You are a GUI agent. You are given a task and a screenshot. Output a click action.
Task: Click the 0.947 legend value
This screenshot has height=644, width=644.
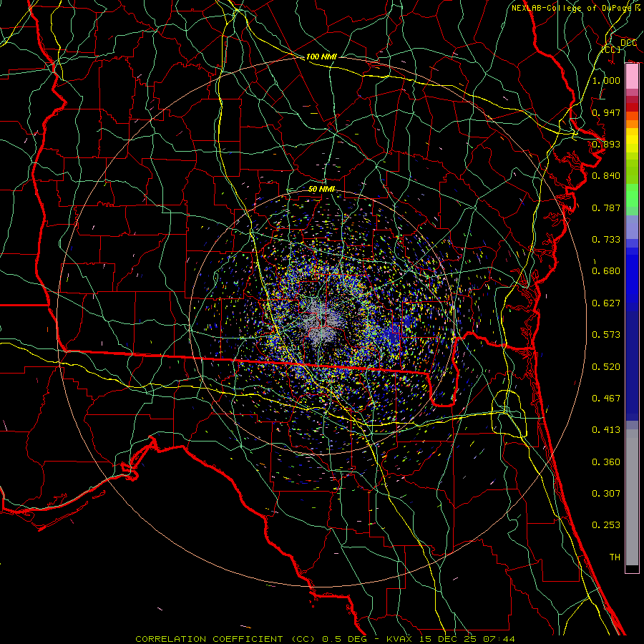pyautogui.click(x=606, y=112)
